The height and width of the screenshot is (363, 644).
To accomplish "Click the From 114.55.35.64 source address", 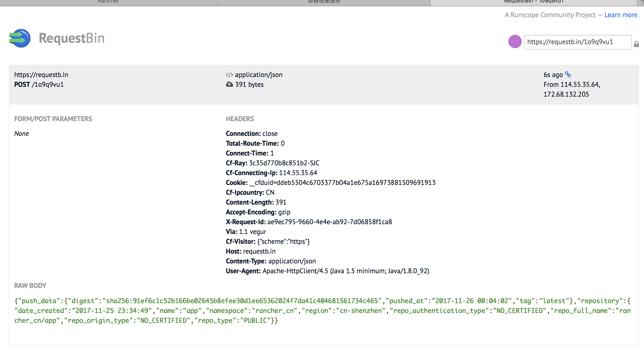I will 572,85.
